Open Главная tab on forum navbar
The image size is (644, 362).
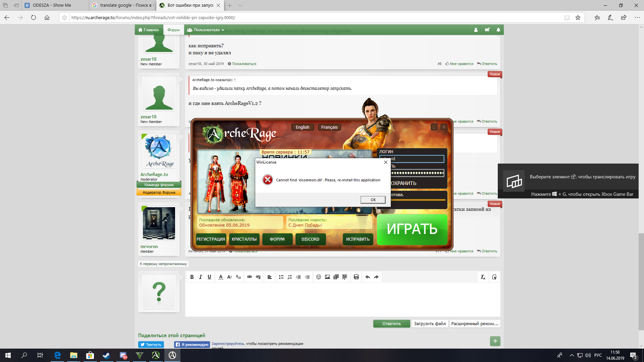[x=149, y=30]
